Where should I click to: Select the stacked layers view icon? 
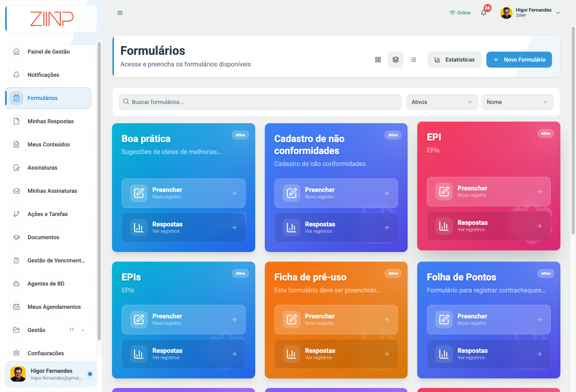(x=396, y=60)
